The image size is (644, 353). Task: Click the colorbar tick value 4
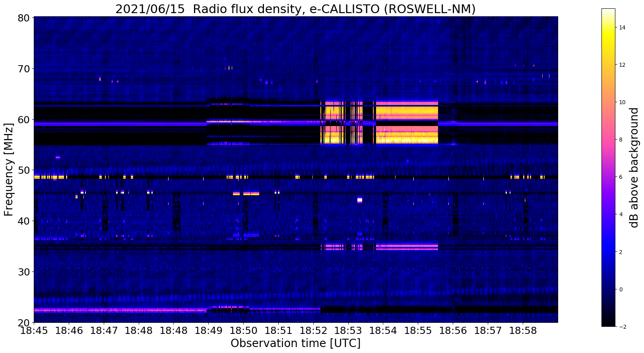click(621, 214)
